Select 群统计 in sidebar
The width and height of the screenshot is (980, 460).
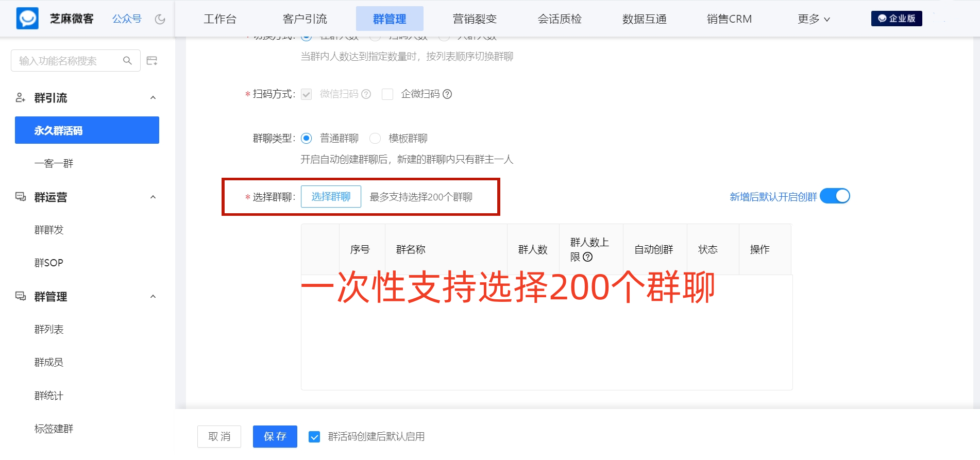(49, 396)
